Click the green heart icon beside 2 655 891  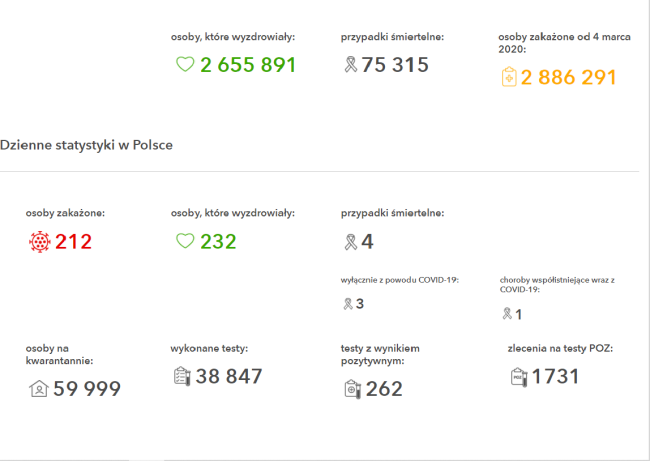(x=184, y=65)
